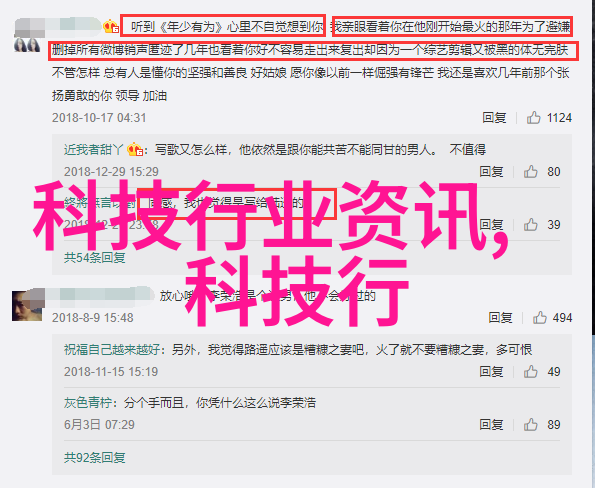Click crown badge next to 近我者甜丫

pyautogui.click(x=135, y=150)
